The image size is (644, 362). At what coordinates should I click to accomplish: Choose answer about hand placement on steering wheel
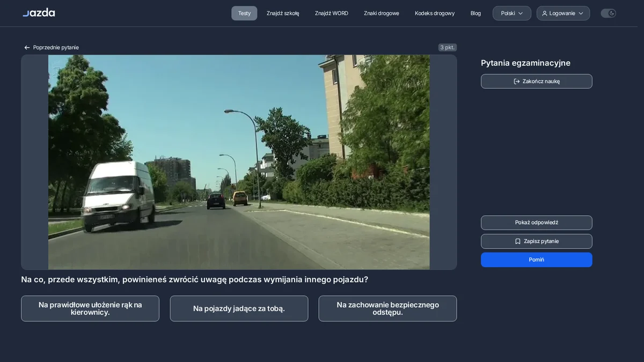coord(90,308)
